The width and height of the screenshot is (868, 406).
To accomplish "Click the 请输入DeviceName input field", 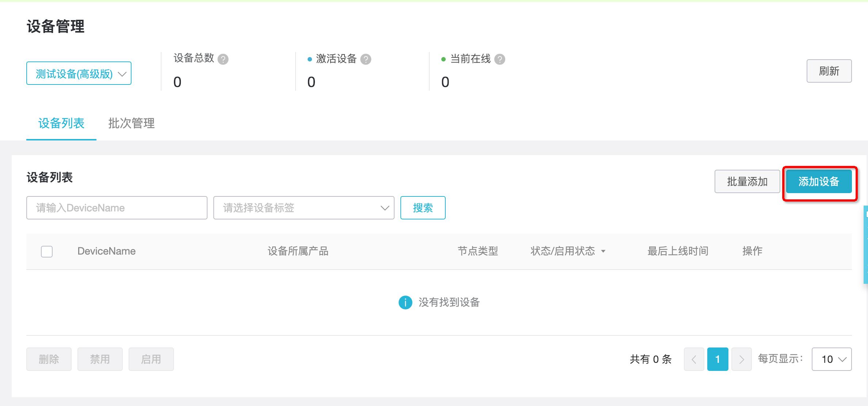I will 117,208.
